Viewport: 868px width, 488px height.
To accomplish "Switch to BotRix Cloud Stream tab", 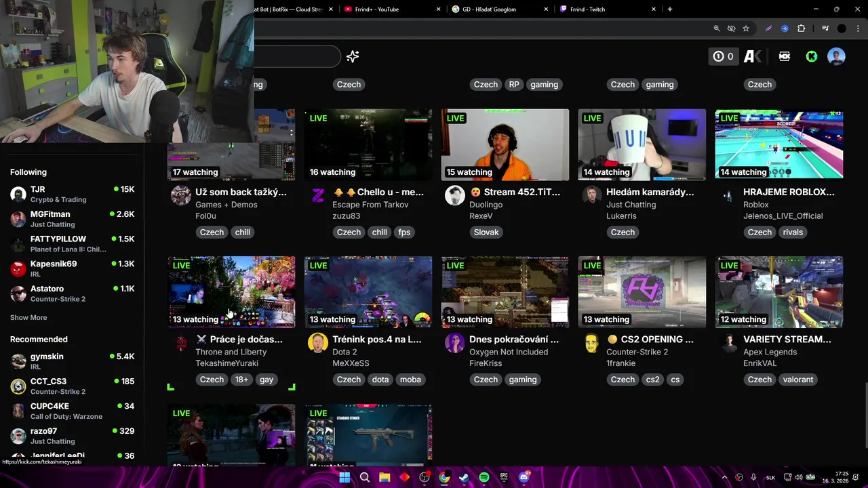I will pos(296,9).
